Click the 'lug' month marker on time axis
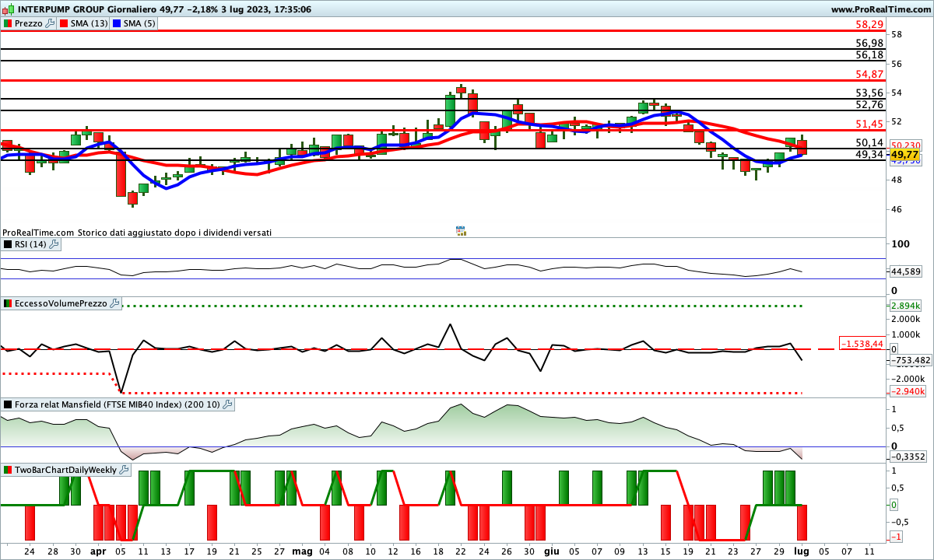 (802, 551)
